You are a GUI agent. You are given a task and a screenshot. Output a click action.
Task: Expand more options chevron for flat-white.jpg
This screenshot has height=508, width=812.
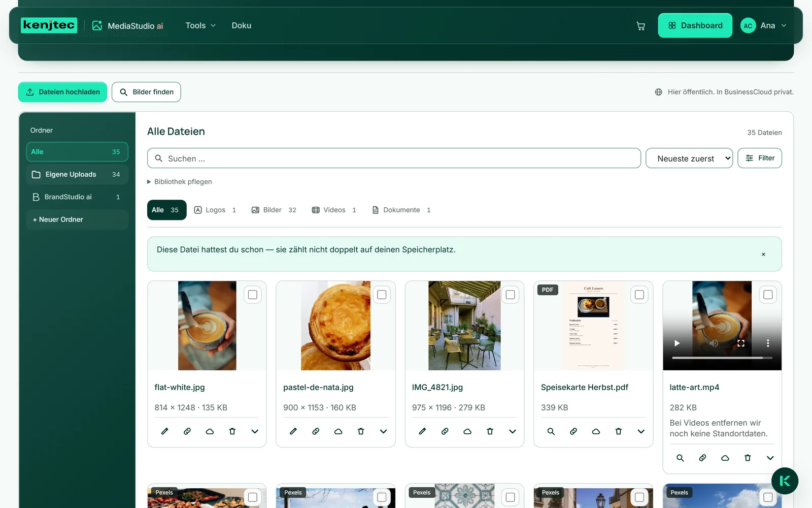coord(255,431)
